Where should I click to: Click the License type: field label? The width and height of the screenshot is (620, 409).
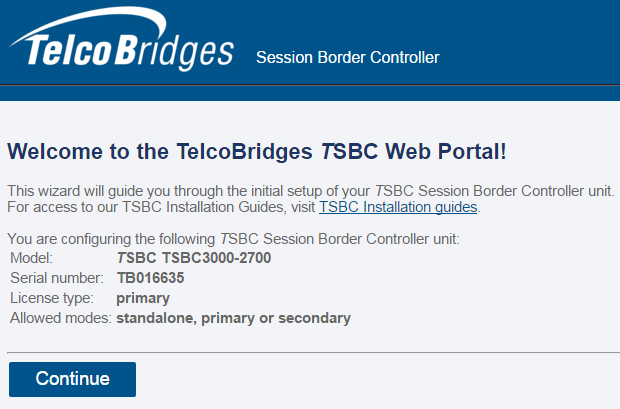(52, 298)
